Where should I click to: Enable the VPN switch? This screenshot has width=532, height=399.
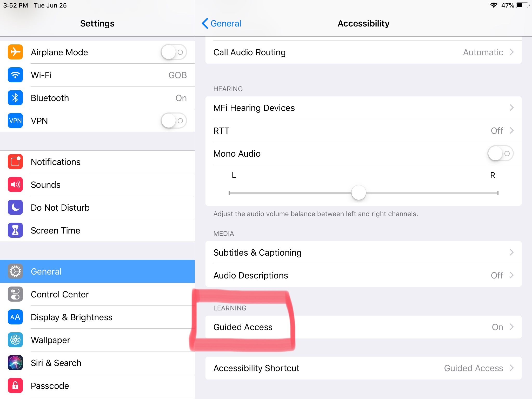[174, 121]
